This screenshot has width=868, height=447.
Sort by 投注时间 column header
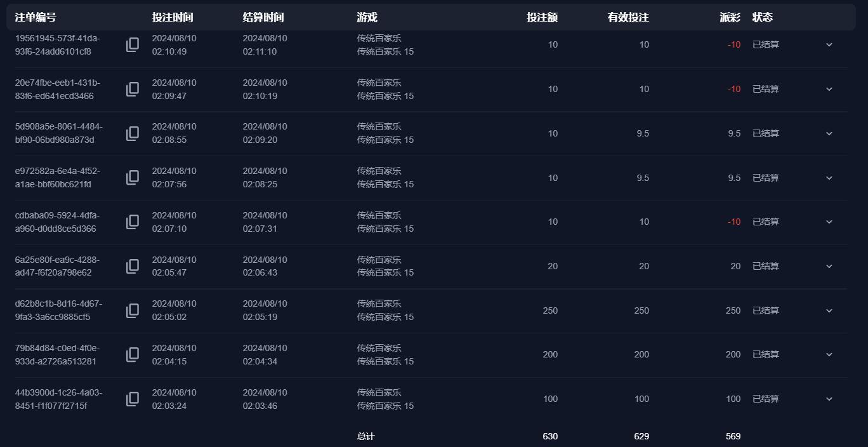173,18
